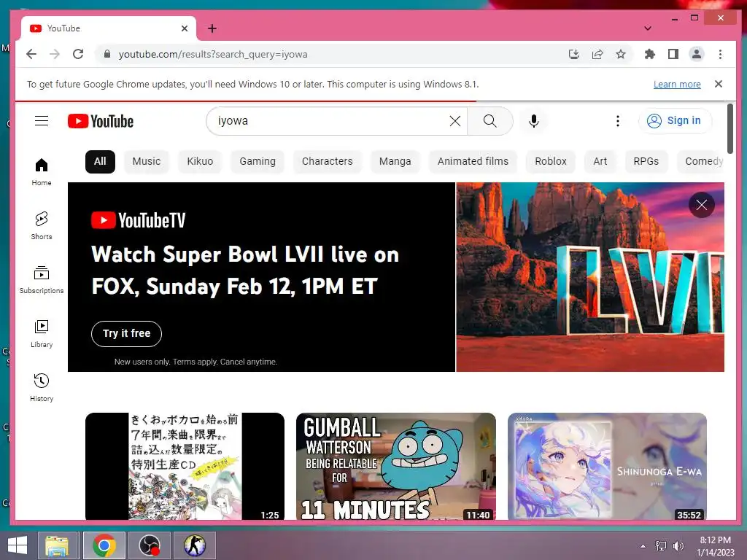Open Counter-Strike taskbar icon
Image resolution: width=747 pixels, height=560 pixels.
195,545
